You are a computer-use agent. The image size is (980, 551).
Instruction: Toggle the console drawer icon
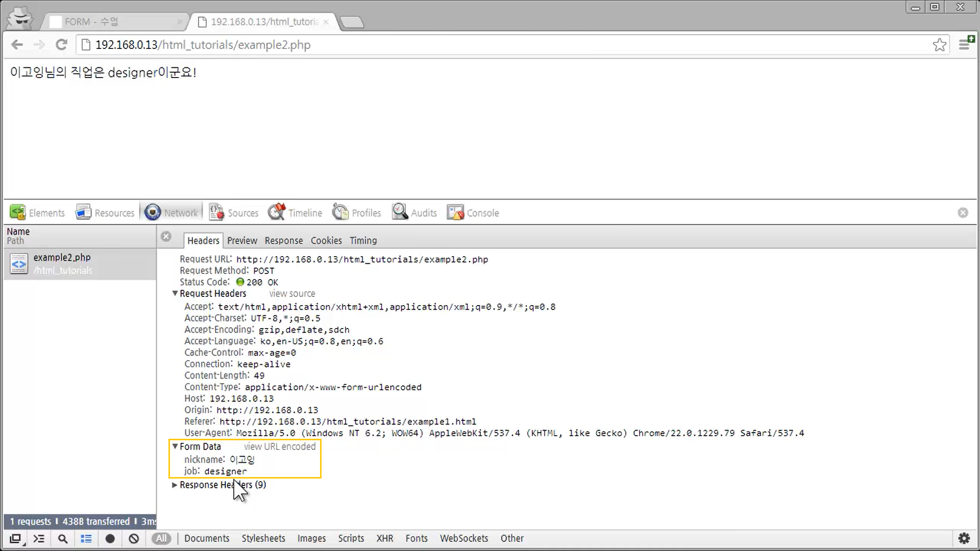(39, 538)
